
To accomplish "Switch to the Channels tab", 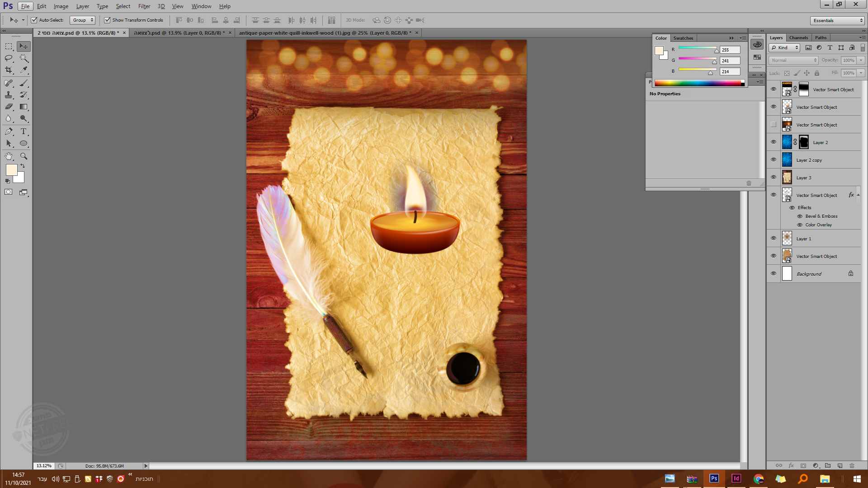I will pyautogui.click(x=798, y=38).
